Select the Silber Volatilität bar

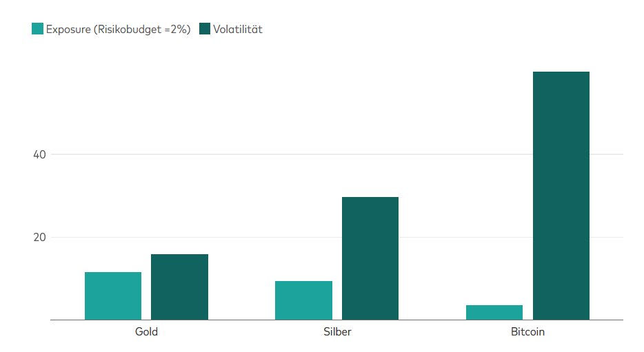(370, 258)
